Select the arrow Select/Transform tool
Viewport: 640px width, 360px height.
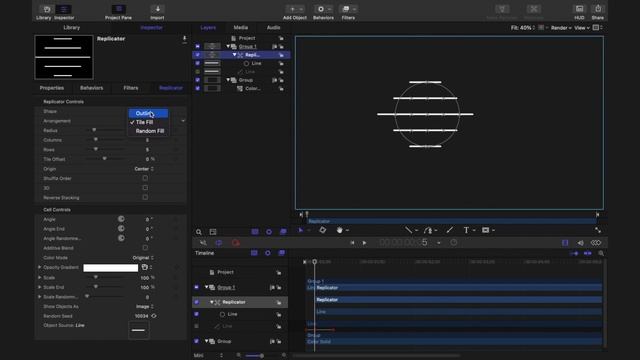(301, 230)
